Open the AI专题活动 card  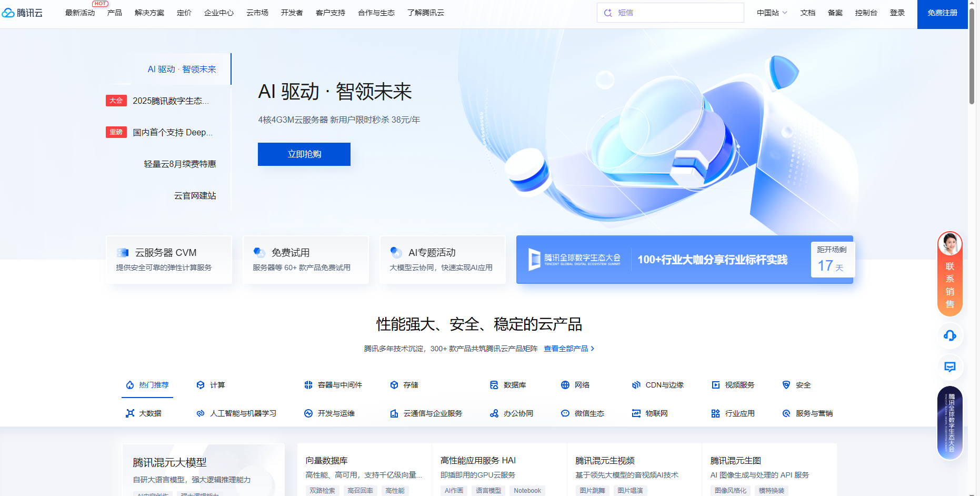pos(443,260)
